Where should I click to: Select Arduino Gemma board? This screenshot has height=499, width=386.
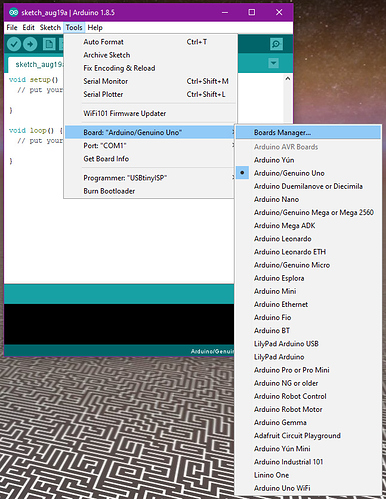point(308,422)
